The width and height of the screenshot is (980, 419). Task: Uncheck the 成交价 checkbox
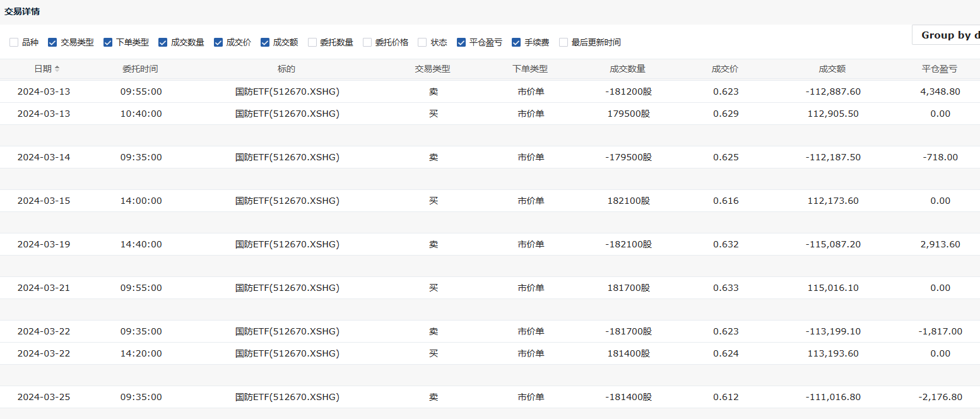[218, 42]
